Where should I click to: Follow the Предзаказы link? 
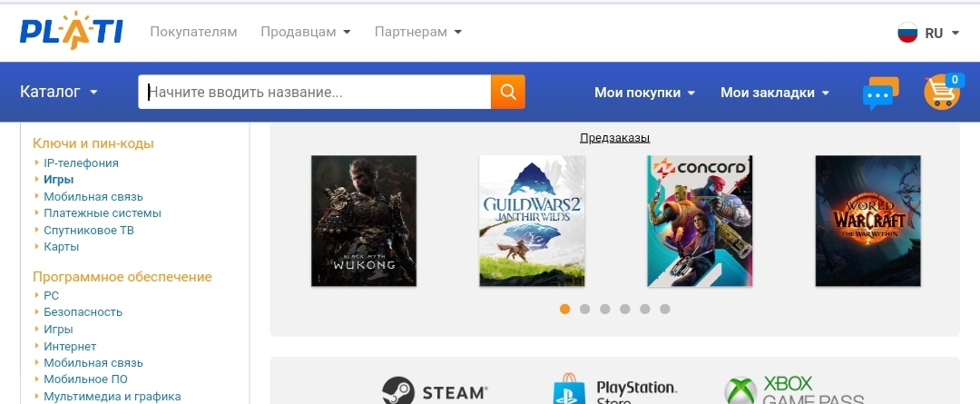tap(615, 138)
